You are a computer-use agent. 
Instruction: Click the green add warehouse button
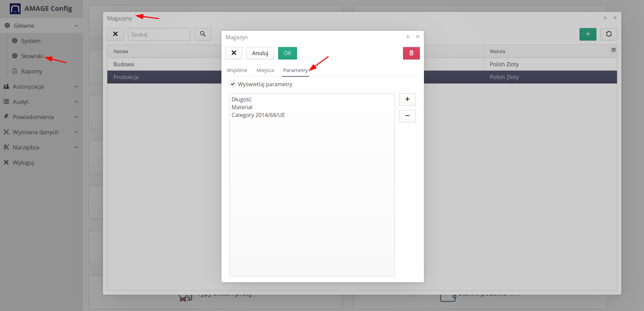click(x=588, y=34)
